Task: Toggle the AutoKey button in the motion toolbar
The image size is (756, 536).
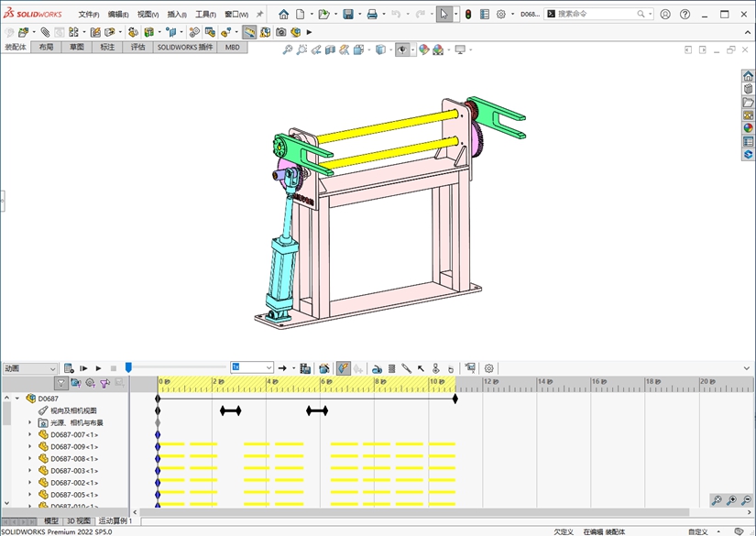Action: click(343, 368)
